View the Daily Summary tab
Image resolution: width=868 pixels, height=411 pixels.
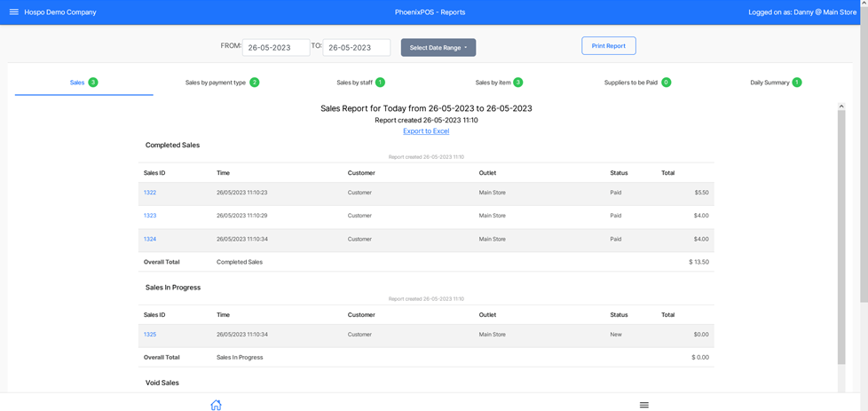pos(769,83)
